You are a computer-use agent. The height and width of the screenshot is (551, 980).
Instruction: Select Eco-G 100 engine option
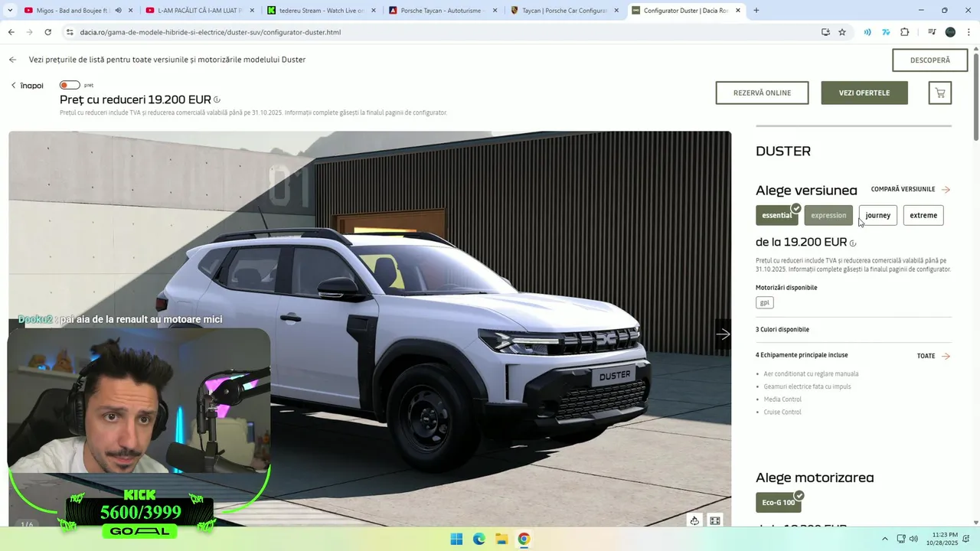pyautogui.click(x=778, y=503)
